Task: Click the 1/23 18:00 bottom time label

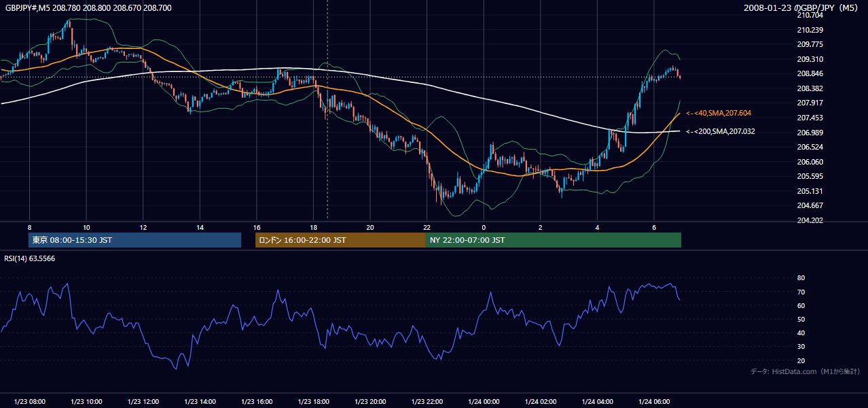Action: 313,402
